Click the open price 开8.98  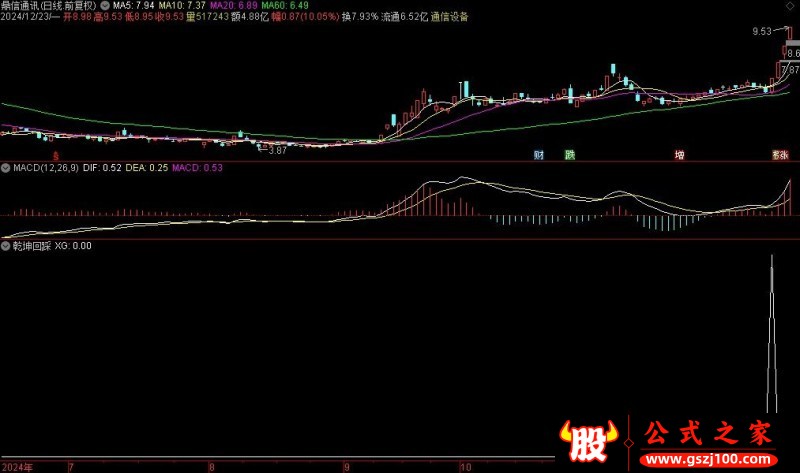point(77,17)
